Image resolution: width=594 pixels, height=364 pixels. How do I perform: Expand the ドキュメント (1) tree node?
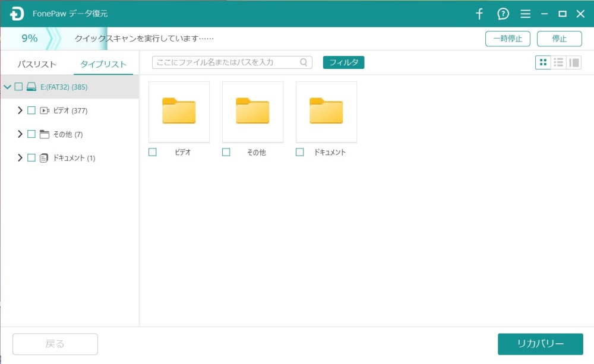click(x=20, y=157)
